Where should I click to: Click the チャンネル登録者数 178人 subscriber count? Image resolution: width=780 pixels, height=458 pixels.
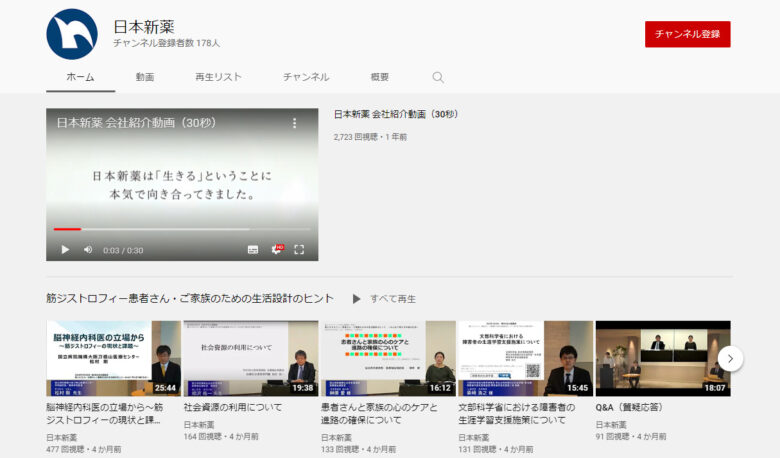166,43
